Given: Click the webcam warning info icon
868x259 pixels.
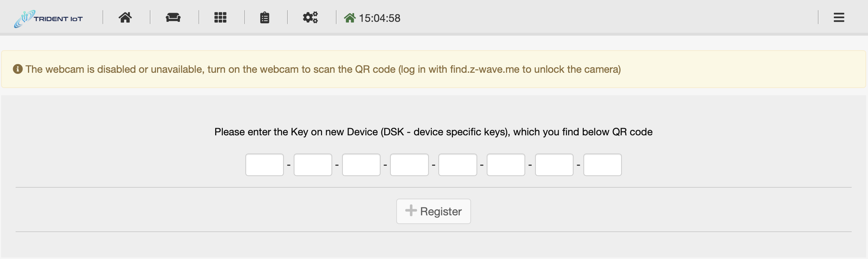Looking at the screenshot, I should tap(18, 69).
